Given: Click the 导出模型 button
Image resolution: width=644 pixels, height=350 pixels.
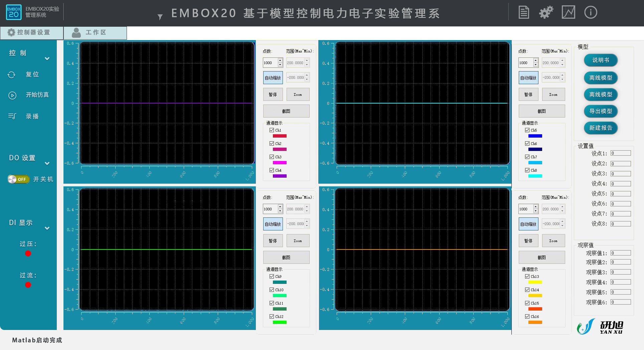Looking at the screenshot, I should (x=601, y=111).
